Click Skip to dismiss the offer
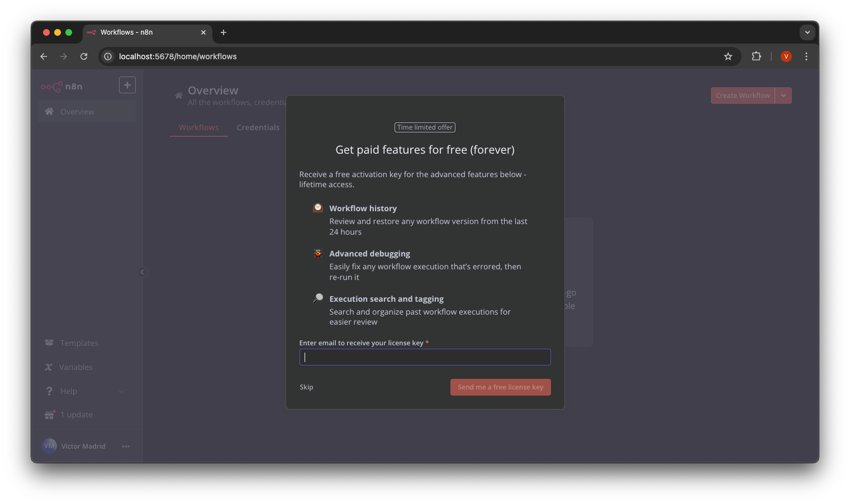This screenshot has height=504, width=850. 306,387
